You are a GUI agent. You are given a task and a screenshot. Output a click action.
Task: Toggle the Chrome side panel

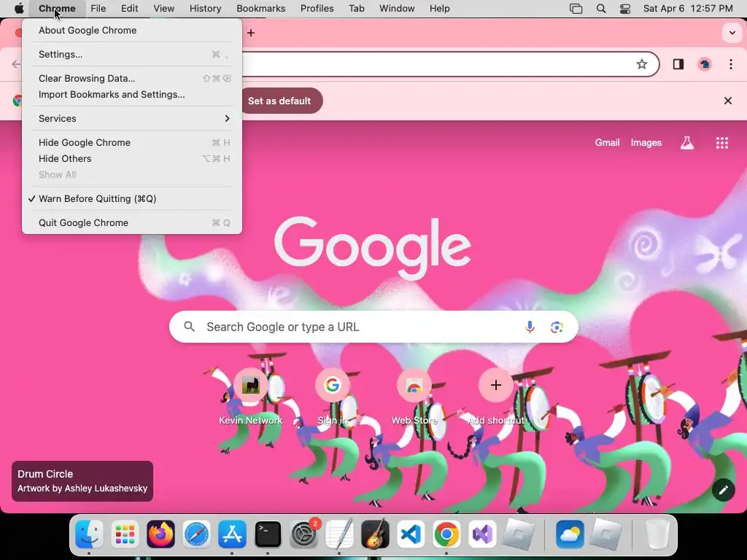coord(678,64)
